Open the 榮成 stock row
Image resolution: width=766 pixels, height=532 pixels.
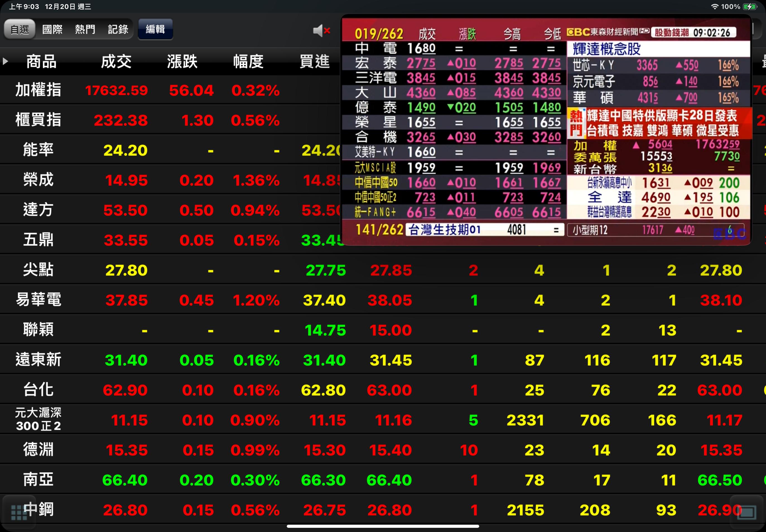tap(383, 180)
